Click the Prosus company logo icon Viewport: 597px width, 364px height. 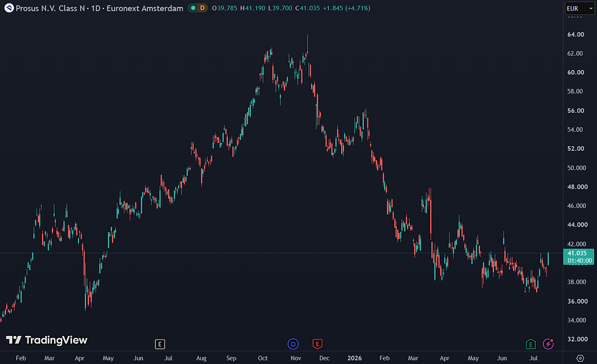click(9, 8)
